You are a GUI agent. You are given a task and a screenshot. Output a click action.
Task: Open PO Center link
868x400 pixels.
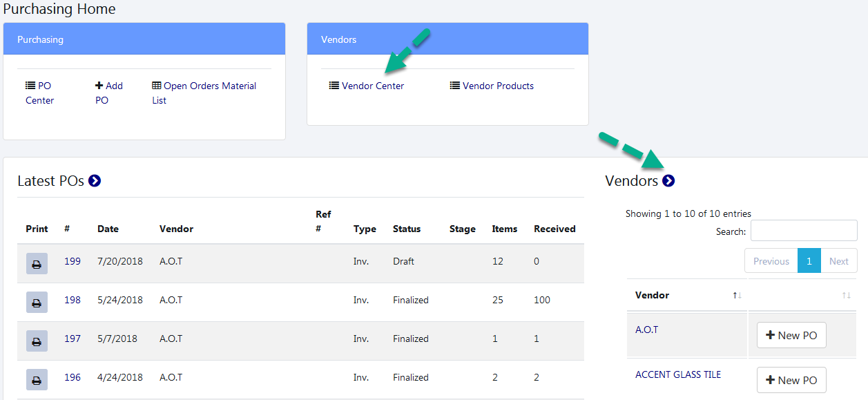[39, 93]
